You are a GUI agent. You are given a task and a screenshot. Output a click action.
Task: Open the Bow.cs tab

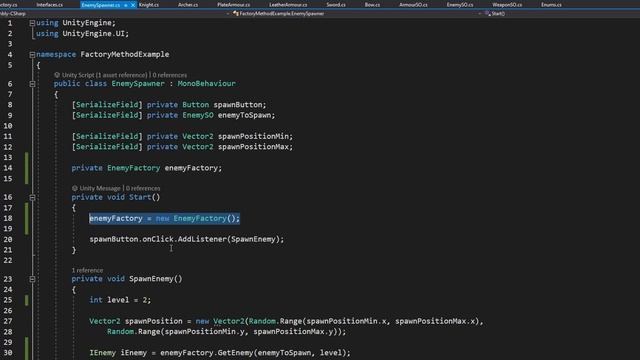coord(372,5)
